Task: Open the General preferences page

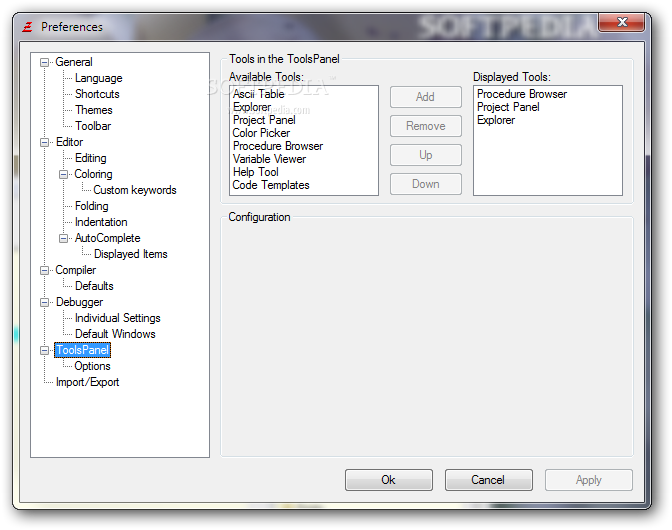Action: (74, 62)
